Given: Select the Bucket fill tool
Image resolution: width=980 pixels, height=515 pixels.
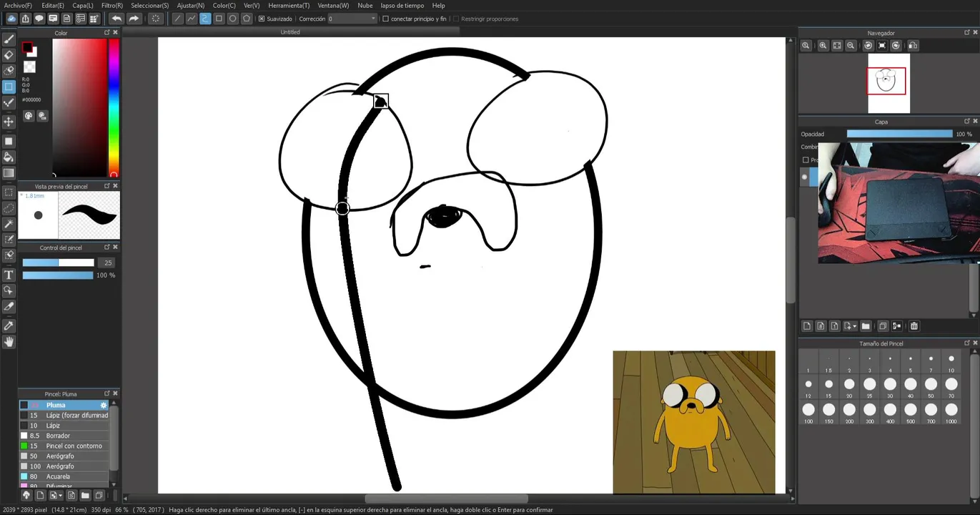Looking at the screenshot, I should (9, 157).
